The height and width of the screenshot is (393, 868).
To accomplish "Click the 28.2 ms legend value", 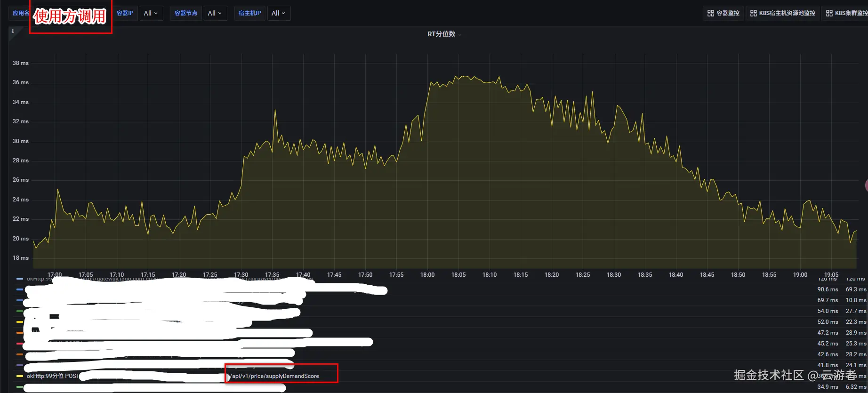I will tap(856, 354).
